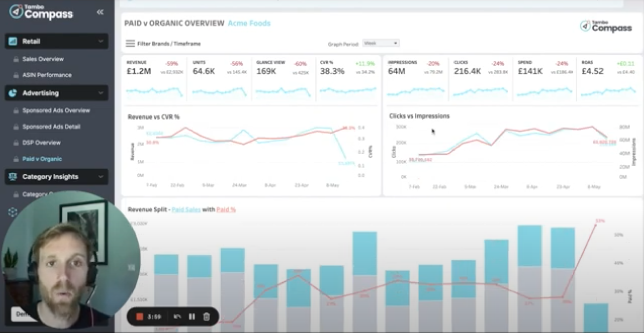Open the Graph Period Week dropdown
Screen dimensions: 644x333
pyautogui.click(x=381, y=43)
